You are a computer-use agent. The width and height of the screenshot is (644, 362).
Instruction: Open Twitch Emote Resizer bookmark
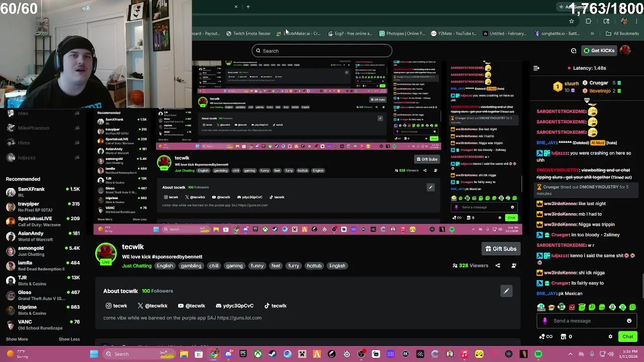tap(249, 34)
